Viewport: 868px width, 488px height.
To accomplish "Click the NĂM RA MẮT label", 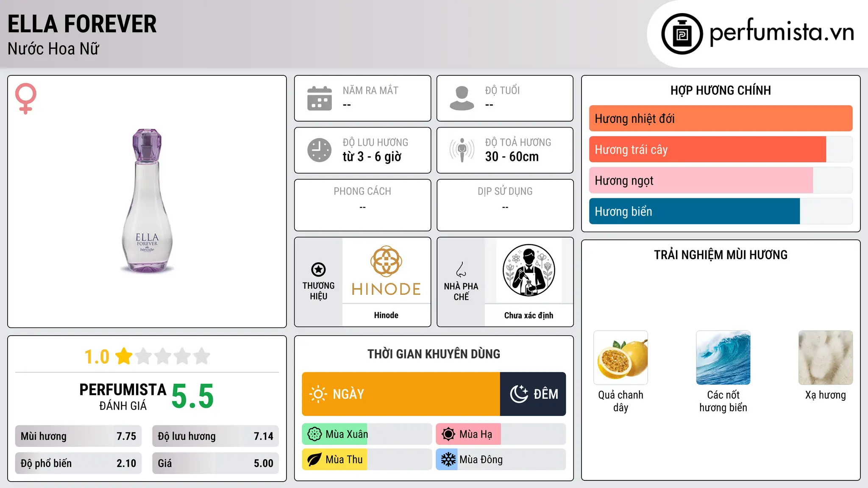I will [370, 90].
